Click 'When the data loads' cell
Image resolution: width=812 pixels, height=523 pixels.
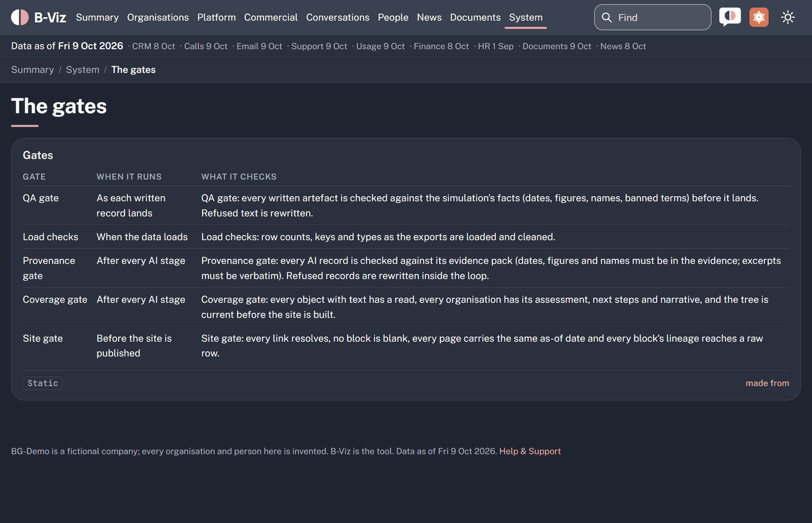click(x=142, y=237)
